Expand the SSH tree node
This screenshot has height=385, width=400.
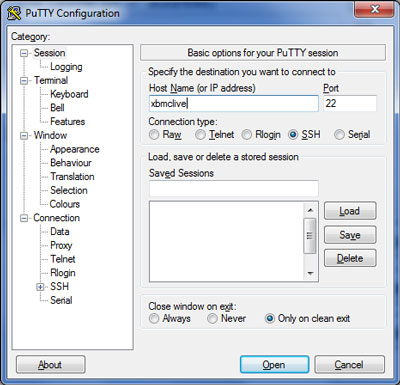(40, 287)
